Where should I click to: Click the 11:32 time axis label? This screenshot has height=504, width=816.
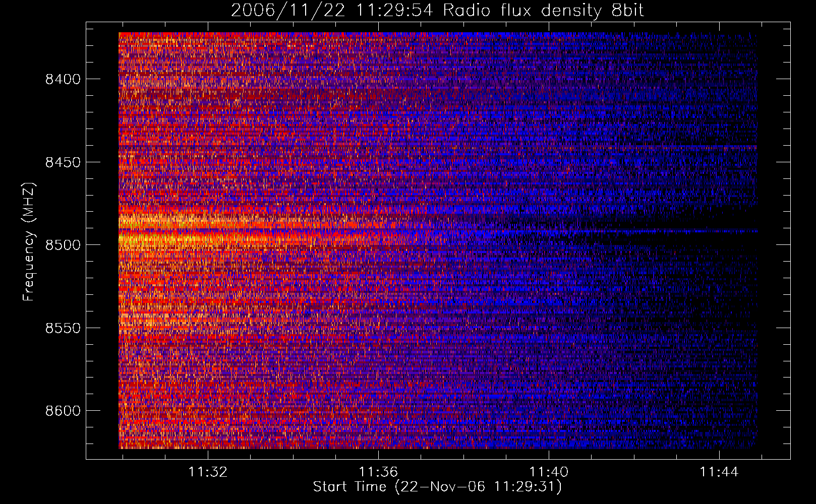pyautogui.click(x=208, y=472)
